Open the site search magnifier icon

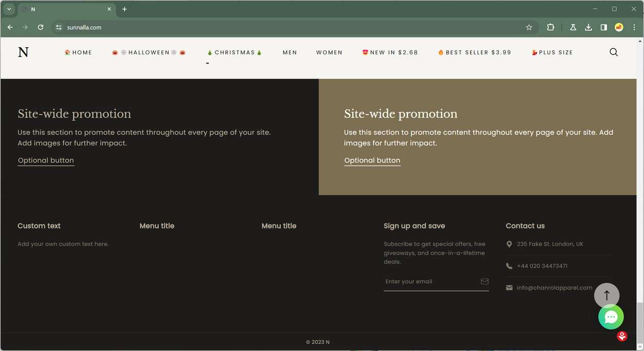click(614, 52)
